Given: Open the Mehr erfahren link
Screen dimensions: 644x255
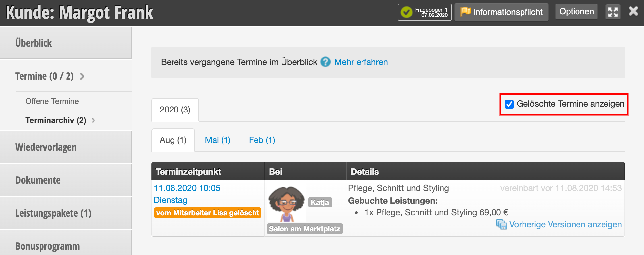Looking at the screenshot, I should tap(361, 62).
